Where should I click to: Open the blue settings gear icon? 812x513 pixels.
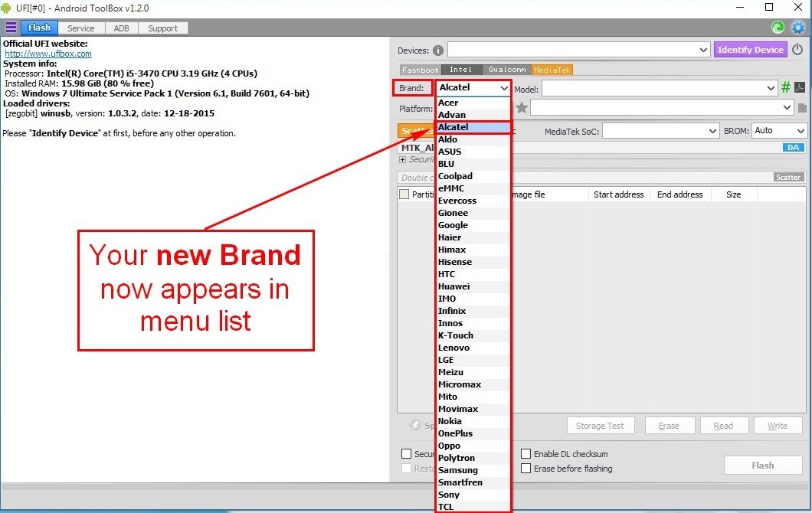tap(798, 28)
